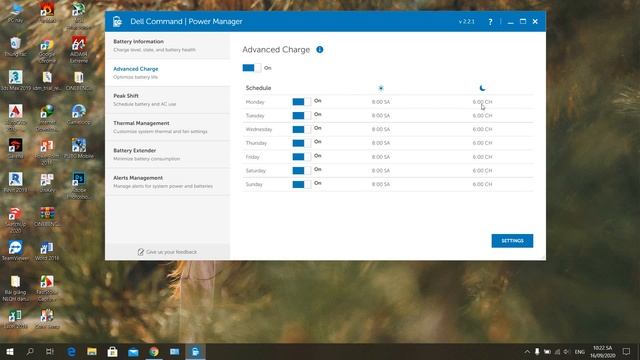Image resolution: width=640 pixels, height=360 pixels.
Task: Open Chrome from the taskbar
Action: (x=154, y=351)
